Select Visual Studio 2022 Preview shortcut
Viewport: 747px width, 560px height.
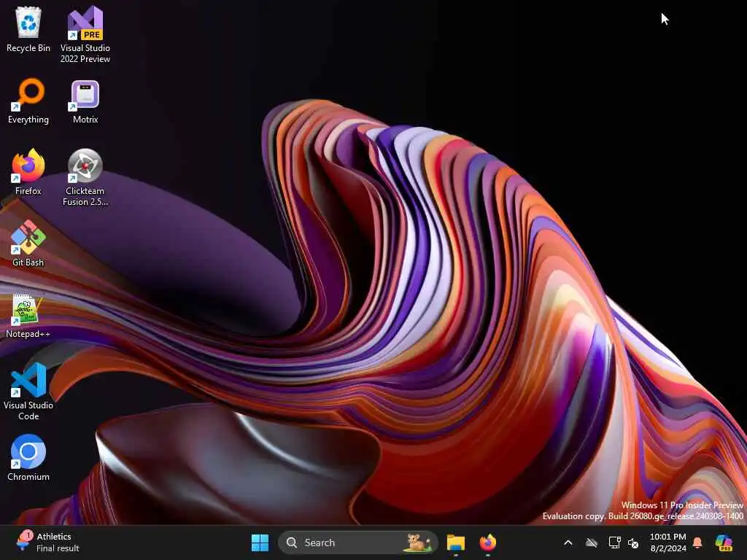85,34
